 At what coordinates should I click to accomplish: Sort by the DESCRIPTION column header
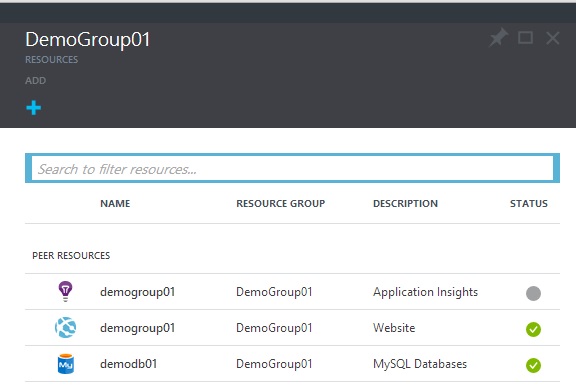(x=405, y=203)
